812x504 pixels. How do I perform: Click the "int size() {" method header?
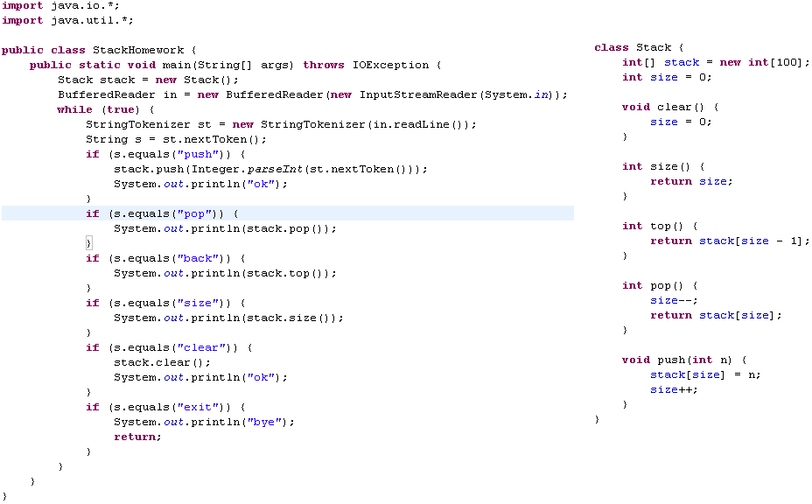(663, 167)
